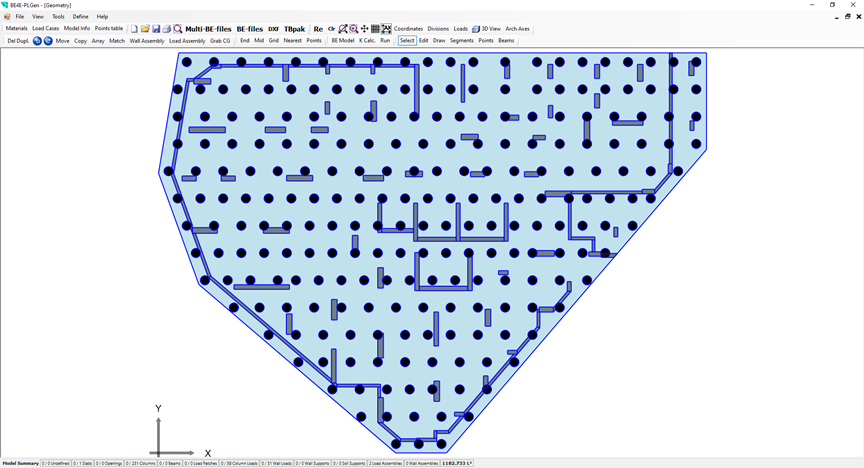
Task: Open the Help menu
Action: tap(102, 17)
